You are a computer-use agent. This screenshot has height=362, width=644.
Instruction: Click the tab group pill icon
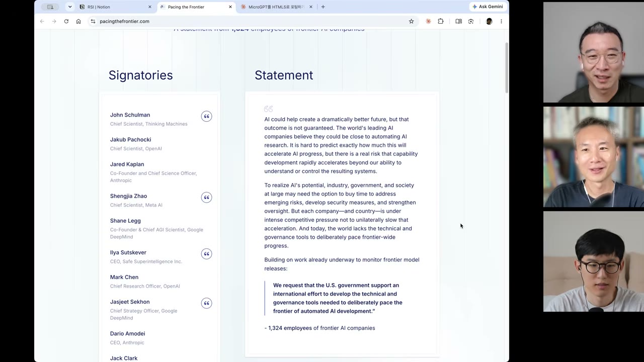tap(50, 7)
